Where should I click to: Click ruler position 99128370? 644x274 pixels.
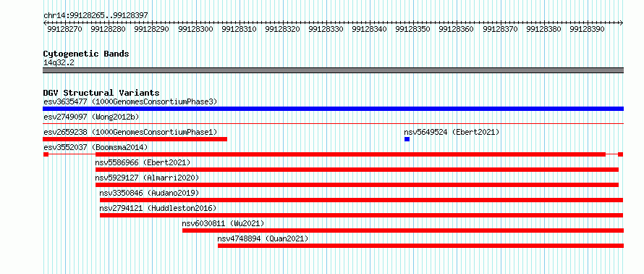click(501, 29)
